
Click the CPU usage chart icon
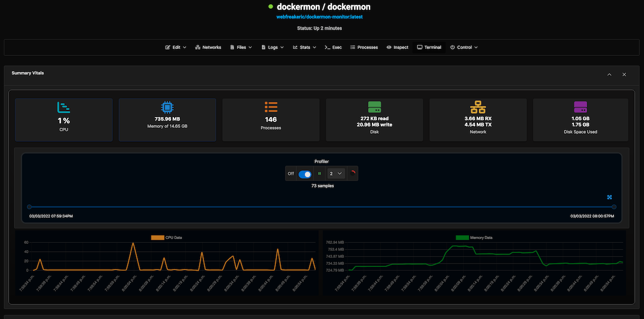64,107
